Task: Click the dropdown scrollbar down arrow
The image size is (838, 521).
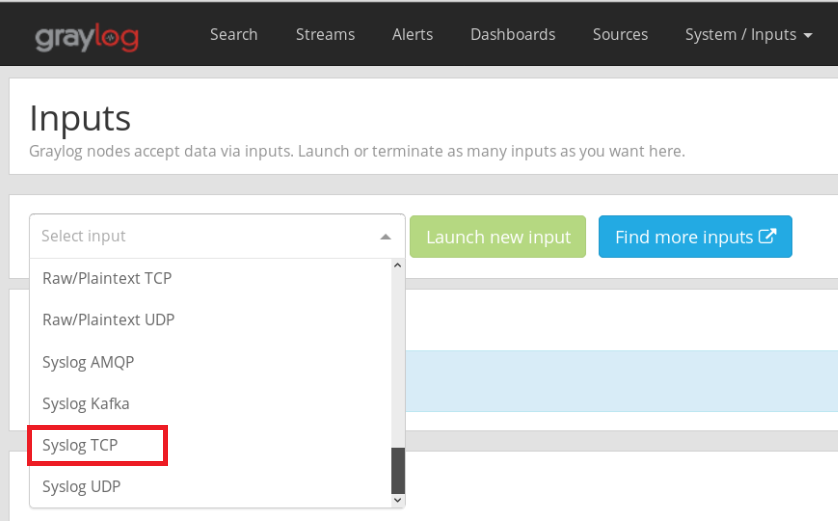Action: 398,500
